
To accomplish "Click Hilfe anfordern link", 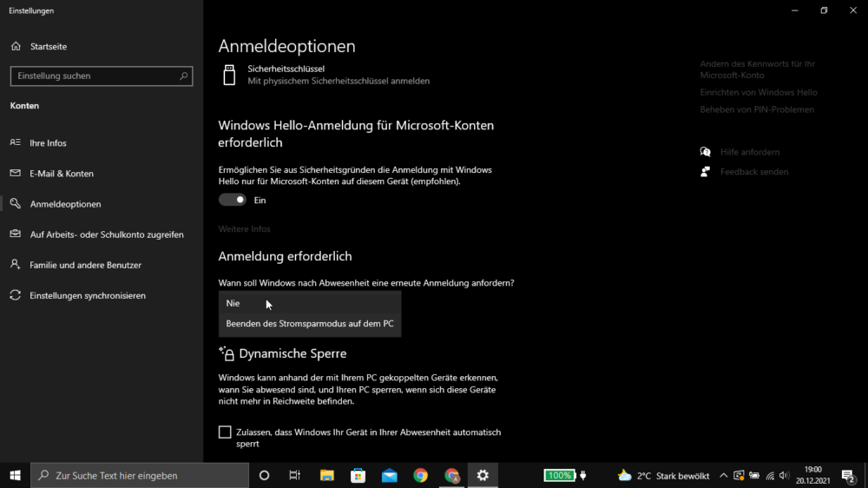I will click(750, 152).
